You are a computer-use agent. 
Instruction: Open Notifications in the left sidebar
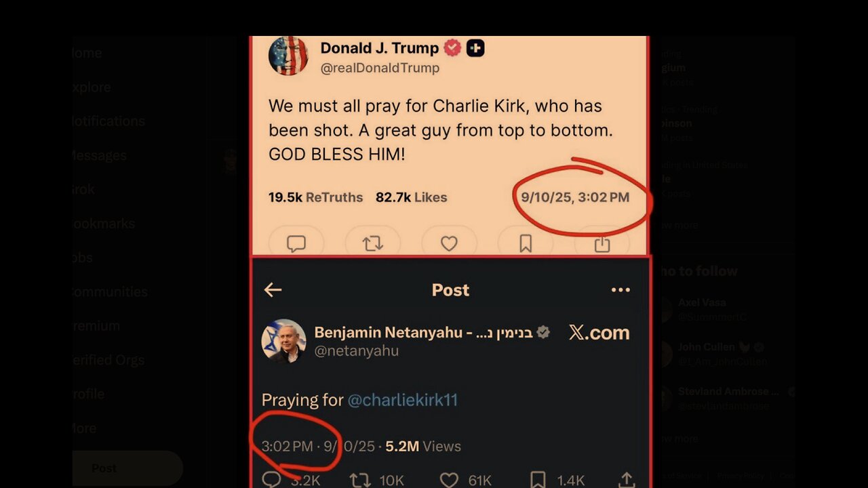pos(108,121)
